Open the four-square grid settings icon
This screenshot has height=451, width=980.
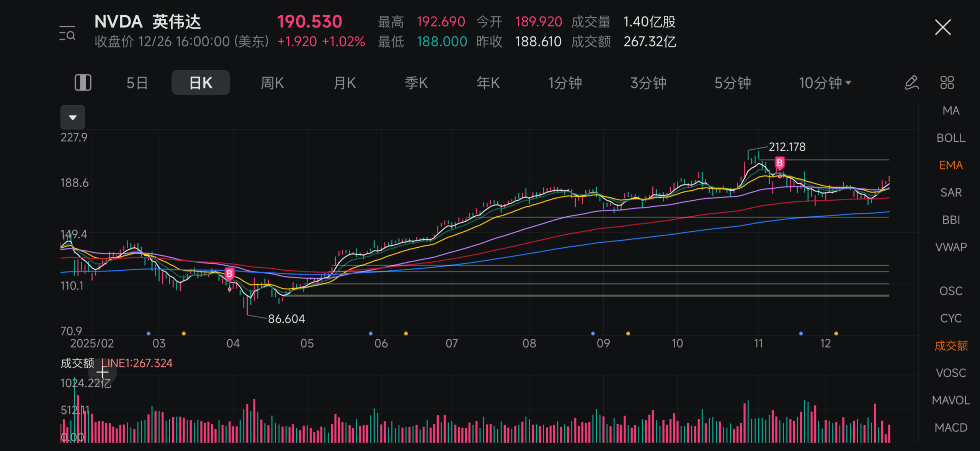pyautogui.click(x=947, y=83)
